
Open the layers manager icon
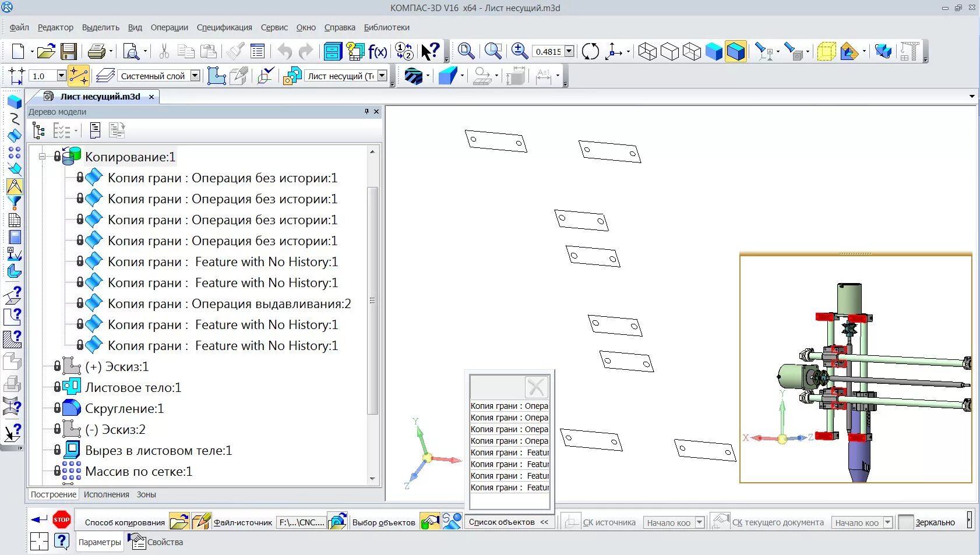105,76
